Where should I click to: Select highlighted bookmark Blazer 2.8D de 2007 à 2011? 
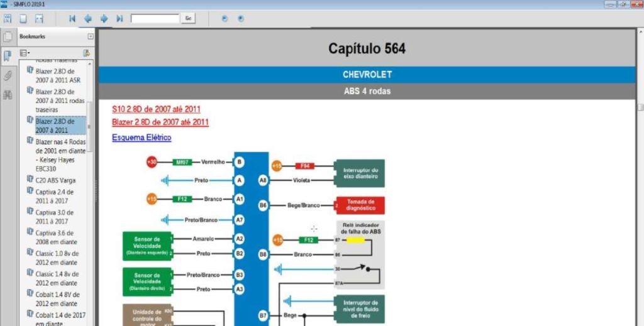click(60, 126)
